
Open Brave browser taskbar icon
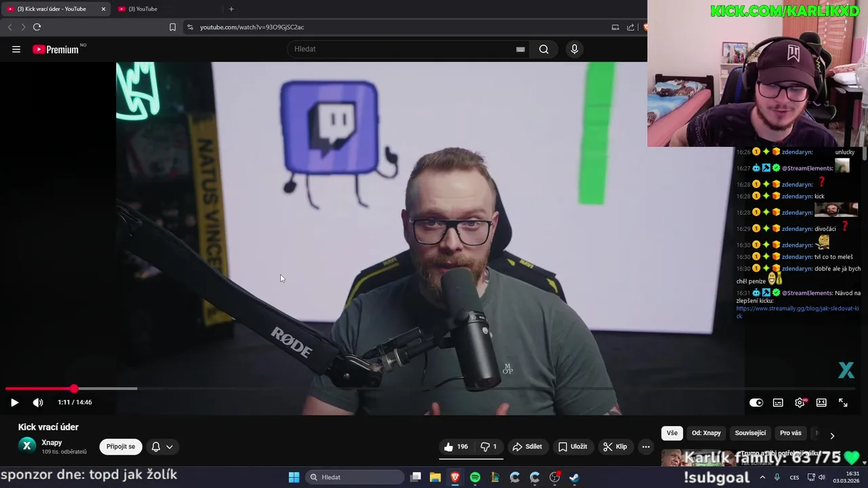point(455,477)
